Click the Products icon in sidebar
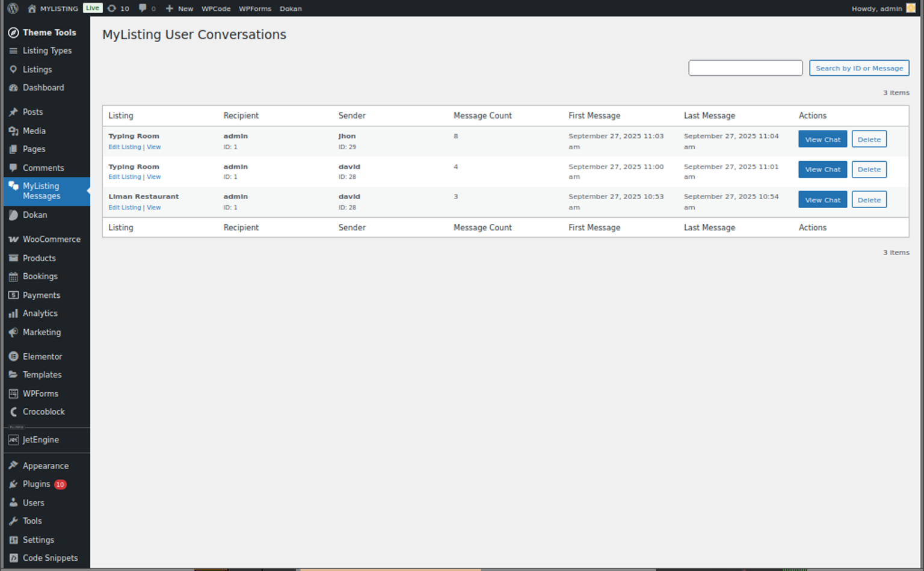This screenshot has width=924, height=571. point(13,258)
